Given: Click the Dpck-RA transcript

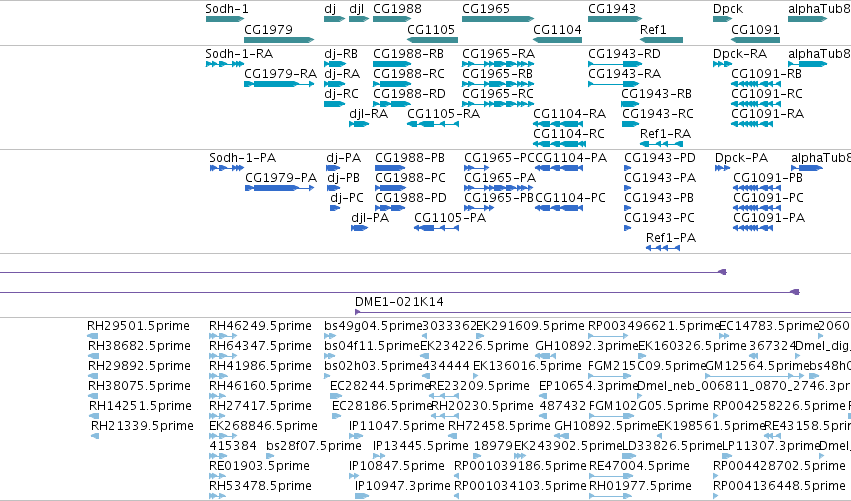Looking at the screenshot, I should [722, 64].
